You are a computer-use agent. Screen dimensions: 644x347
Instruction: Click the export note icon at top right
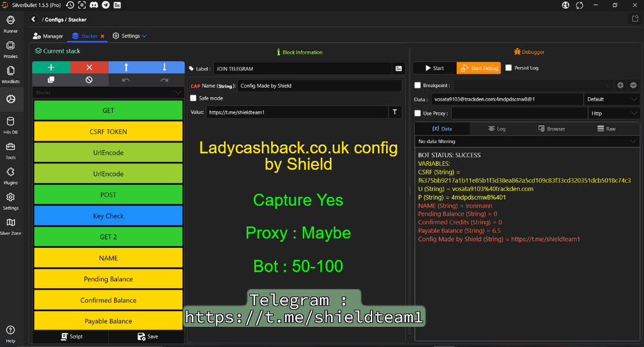coord(635,18)
